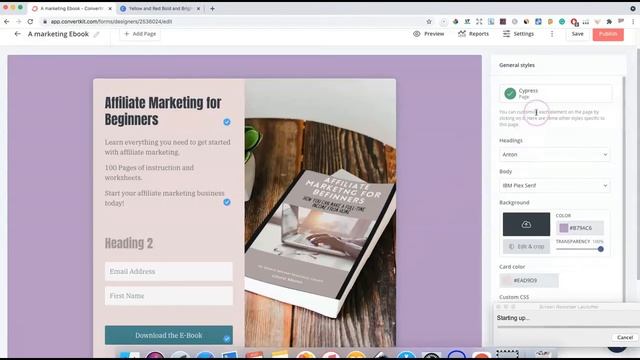Click the Email Address field
Screen dimensions: 640x360
point(169,271)
